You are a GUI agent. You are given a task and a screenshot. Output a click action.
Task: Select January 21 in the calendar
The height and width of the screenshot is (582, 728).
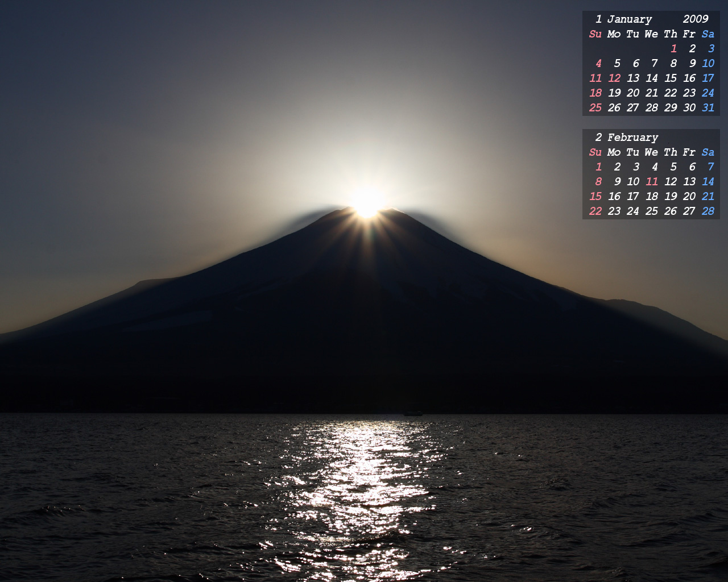tap(652, 93)
